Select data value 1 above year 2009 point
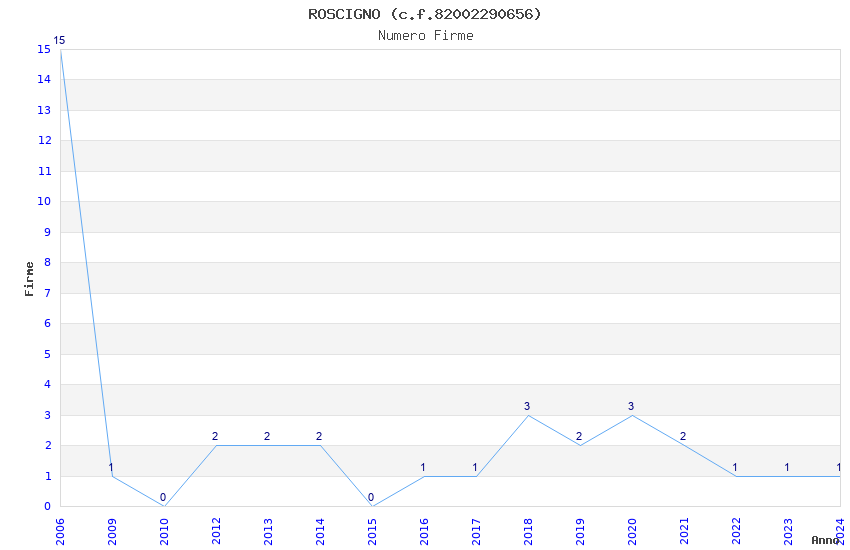Image resolution: width=850 pixels, height=550 pixels. pos(111,467)
